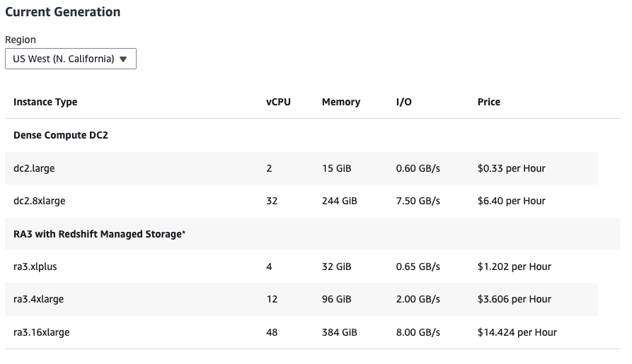
Task: Click the '7.50 GB/s' I/O cell
Action: tap(418, 201)
